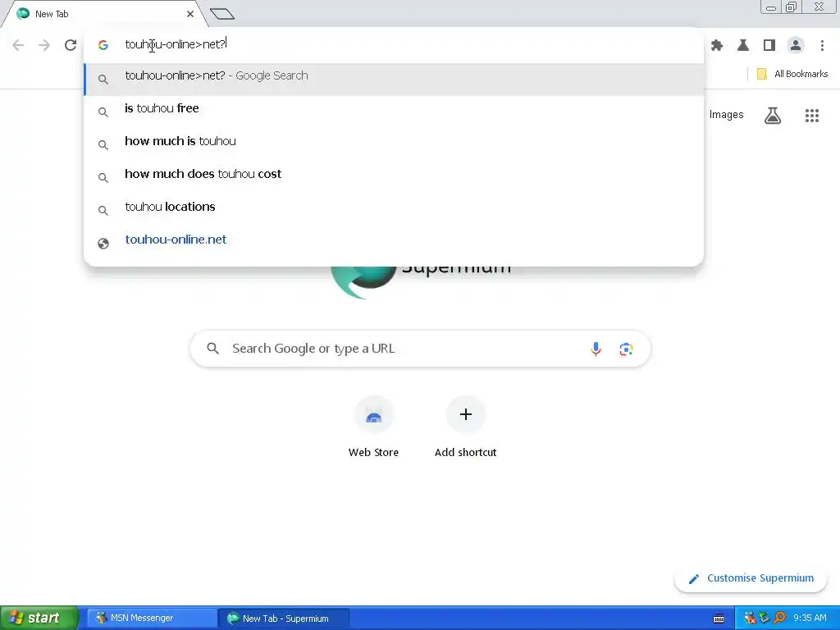
Task: Open a new tab with the new tab button
Action: pyautogui.click(x=221, y=14)
